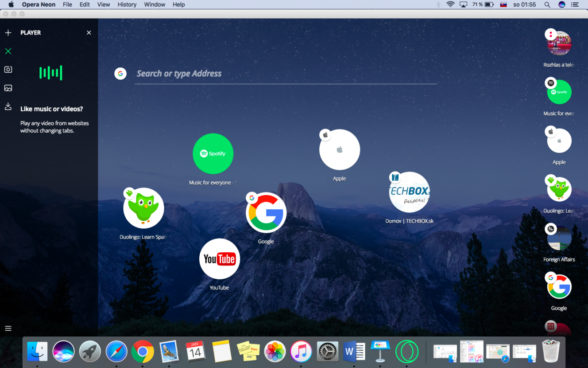
Task: Open Launchpad from the Dock
Action: click(90, 352)
